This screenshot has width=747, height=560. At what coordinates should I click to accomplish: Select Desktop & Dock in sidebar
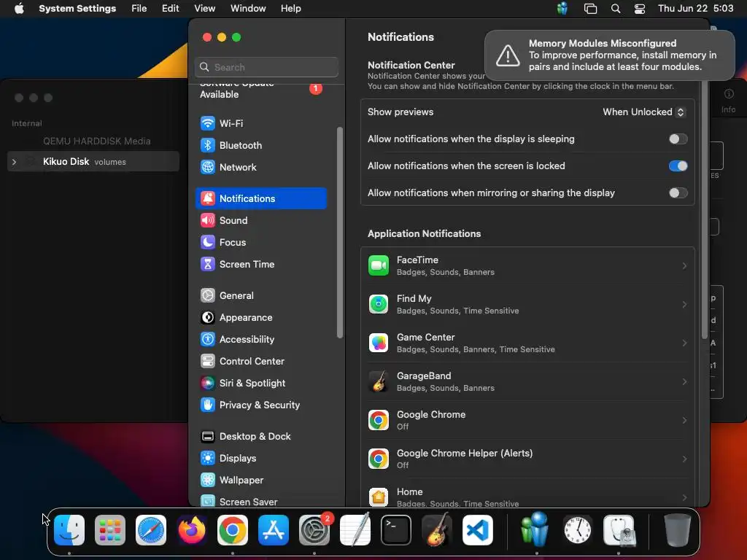point(260,437)
